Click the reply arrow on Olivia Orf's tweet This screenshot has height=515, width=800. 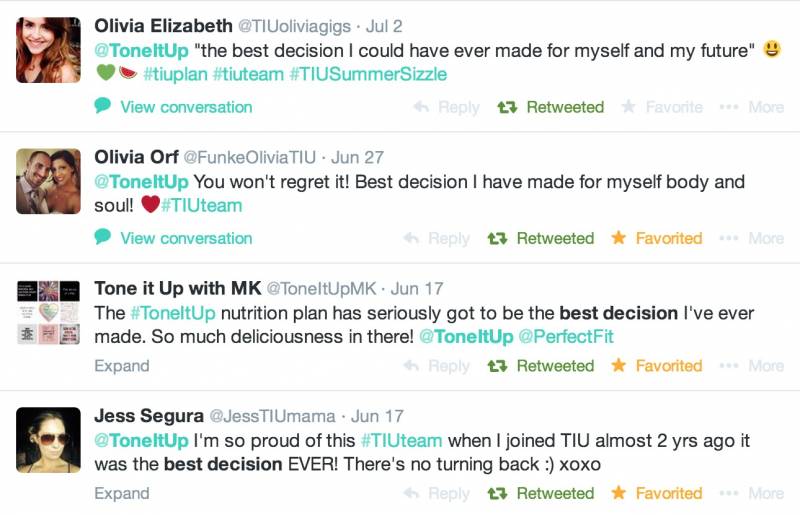coord(411,238)
